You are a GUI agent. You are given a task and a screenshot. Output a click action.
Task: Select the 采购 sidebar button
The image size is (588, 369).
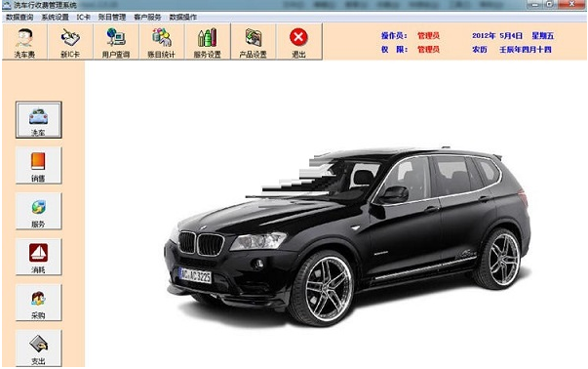(39, 303)
